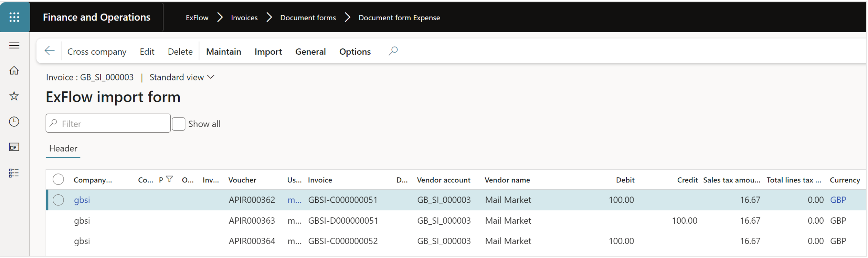Click the Vendor account column header

444,180
